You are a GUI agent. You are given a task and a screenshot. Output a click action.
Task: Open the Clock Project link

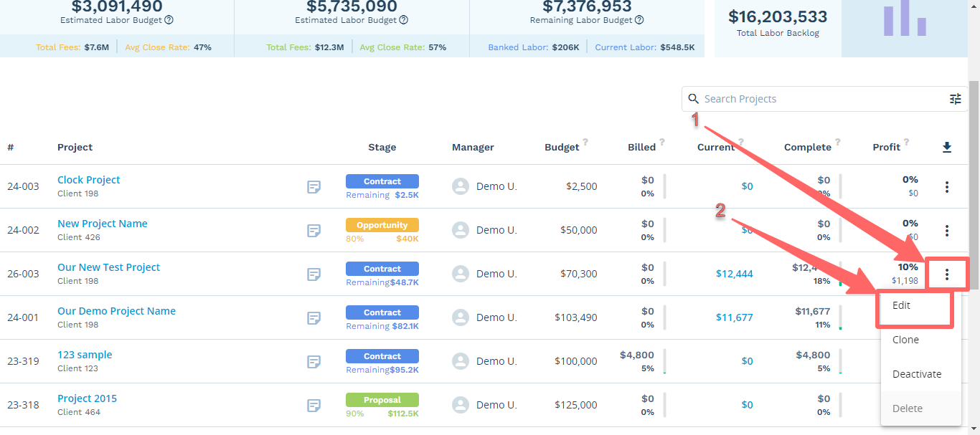(x=89, y=180)
